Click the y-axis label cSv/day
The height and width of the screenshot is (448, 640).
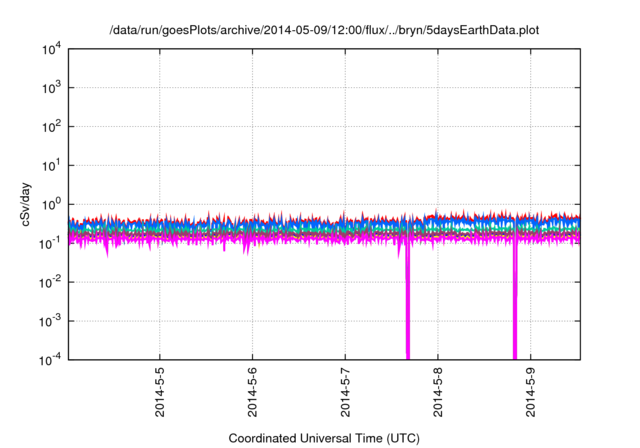(25, 204)
